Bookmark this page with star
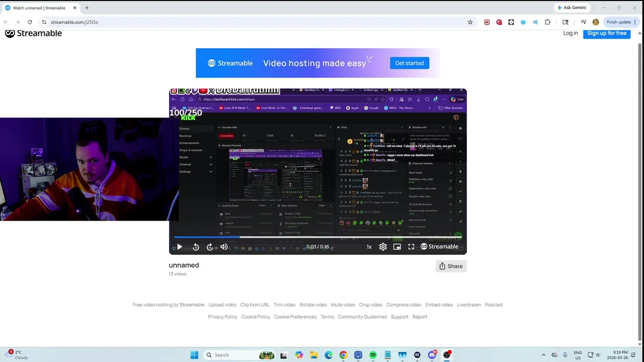This screenshot has width=644, height=362. point(470,22)
